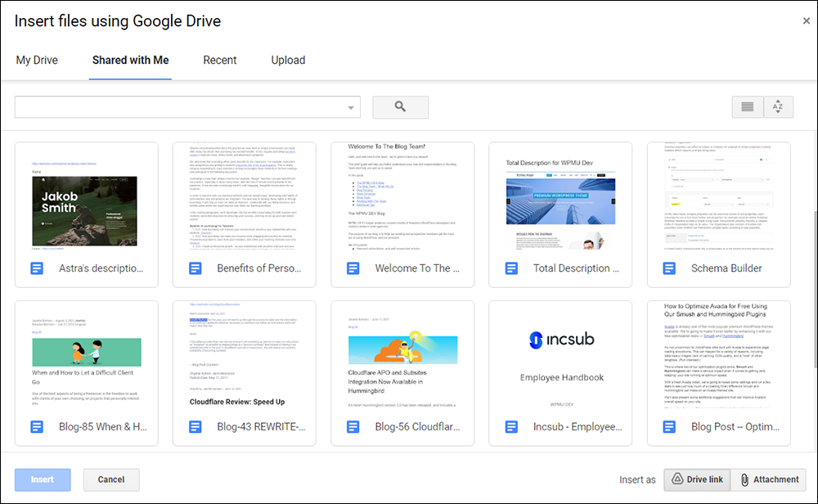The width and height of the screenshot is (818, 504).
Task: Select Drive link insert mode
Action: pos(697,479)
